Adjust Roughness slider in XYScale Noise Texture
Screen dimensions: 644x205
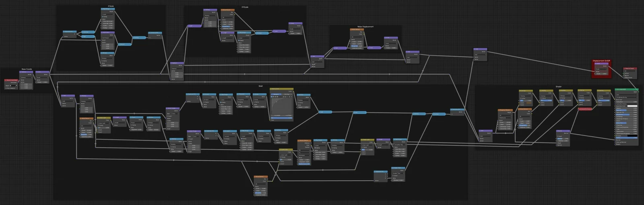tap(227, 27)
